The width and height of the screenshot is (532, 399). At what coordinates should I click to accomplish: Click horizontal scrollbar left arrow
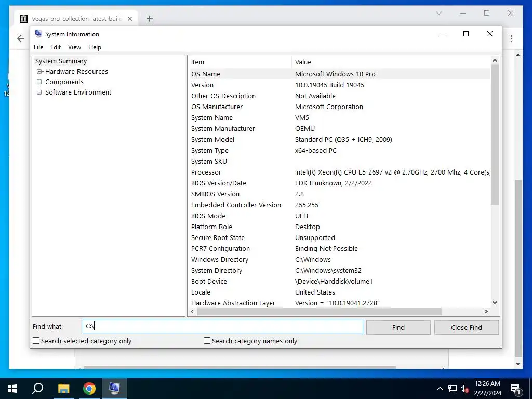point(192,312)
